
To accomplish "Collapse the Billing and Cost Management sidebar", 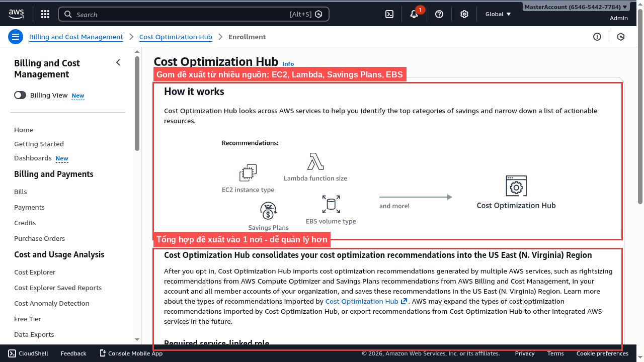I will pyautogui.click(x=118, y=62).
